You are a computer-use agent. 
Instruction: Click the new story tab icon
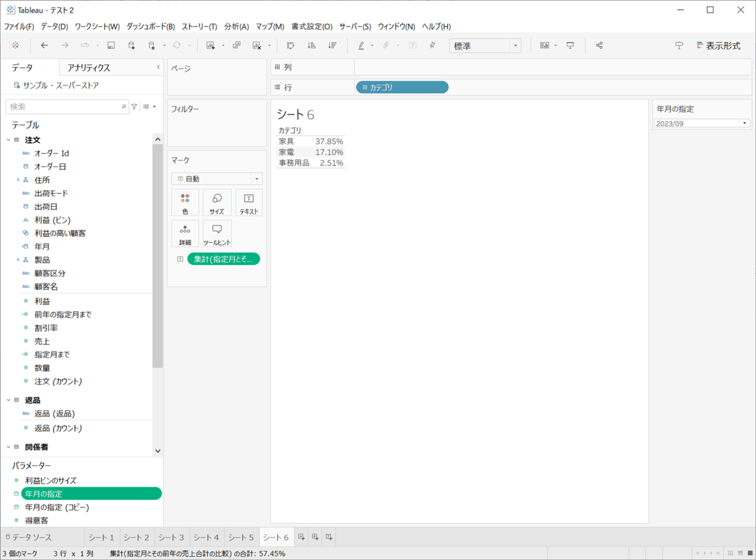pyautogui.click(x=329, y=537)
